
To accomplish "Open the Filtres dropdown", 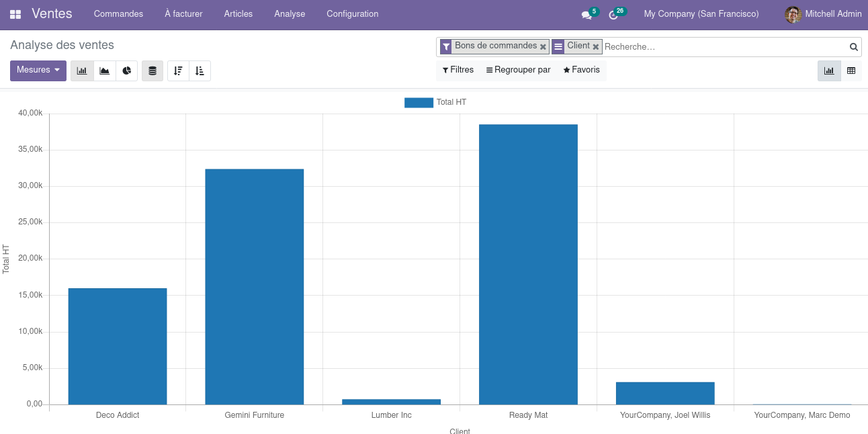I will pos(458,70).
